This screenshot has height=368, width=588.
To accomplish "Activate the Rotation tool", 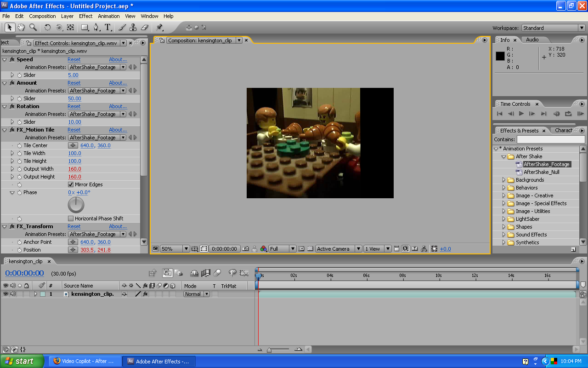I will (x=47, y=27).
